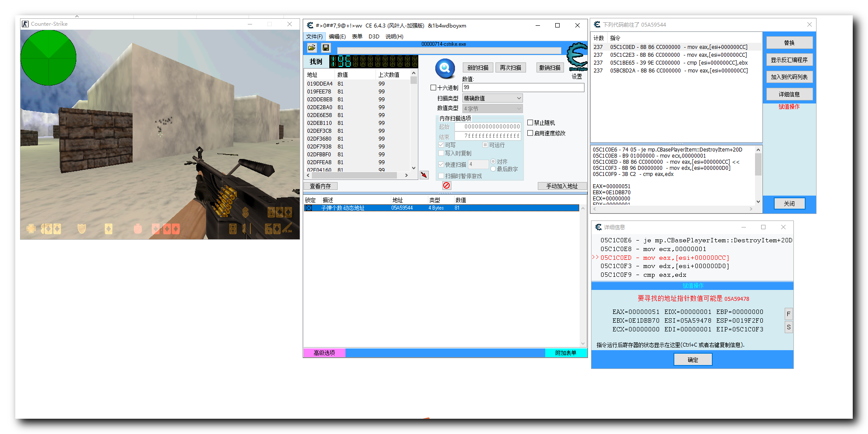Click the 附加表单 table extras bar

point(566,353)
